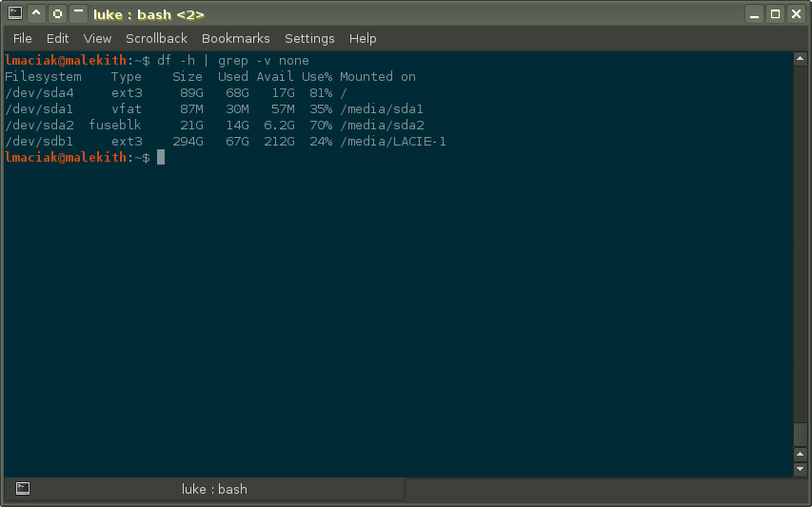The height and width of the screenshot is (507, 812).
Task: Close the Konsole window
Action: click(797, 14)
